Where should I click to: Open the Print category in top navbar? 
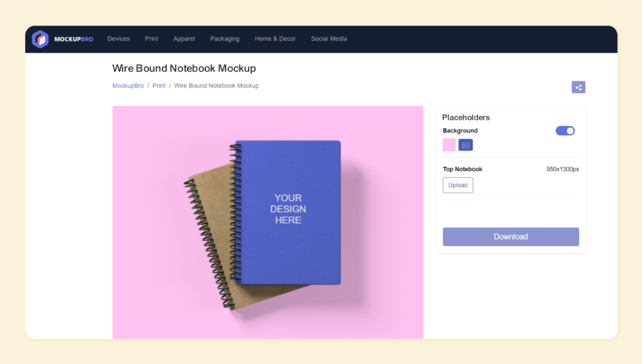(152, 39)
